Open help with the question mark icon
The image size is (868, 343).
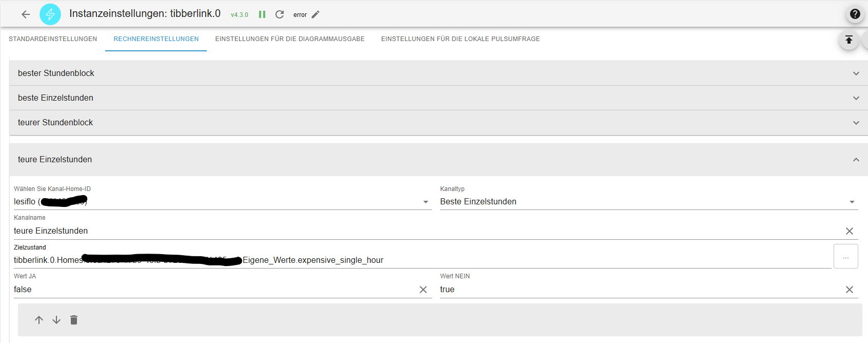click(855, 14)
